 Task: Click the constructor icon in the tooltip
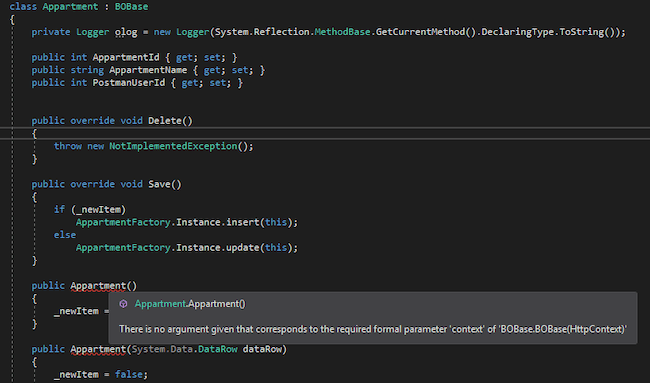pyautogui.click(x=123, y=304)
